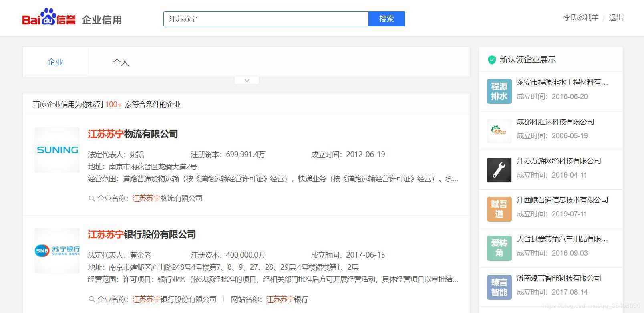
Task: Select the 企业 tab
Action: (55, 62)
